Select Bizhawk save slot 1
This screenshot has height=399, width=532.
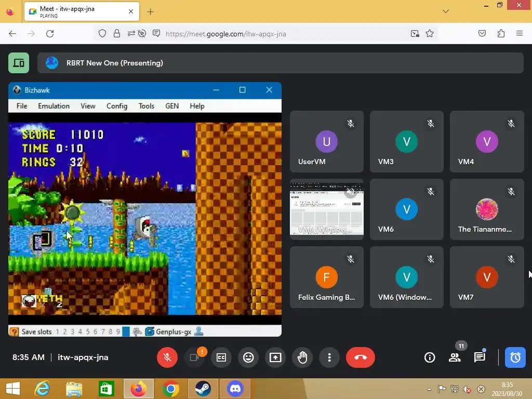click(57, 332)
